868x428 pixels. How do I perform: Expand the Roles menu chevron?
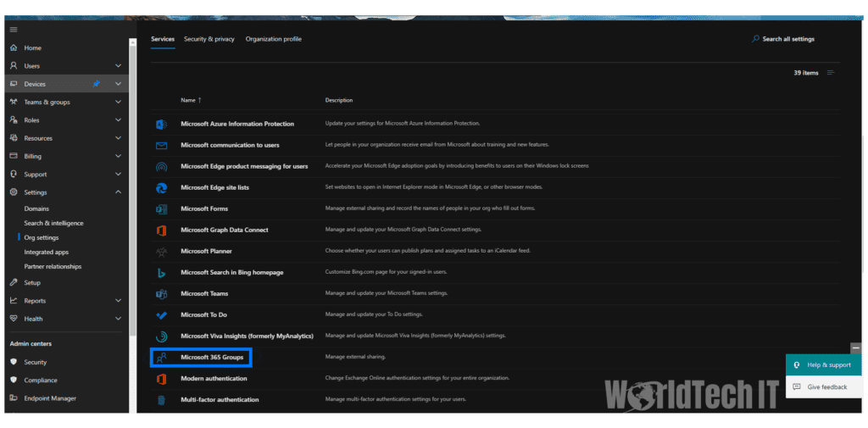pyautogui.click(x=118, y=120)
